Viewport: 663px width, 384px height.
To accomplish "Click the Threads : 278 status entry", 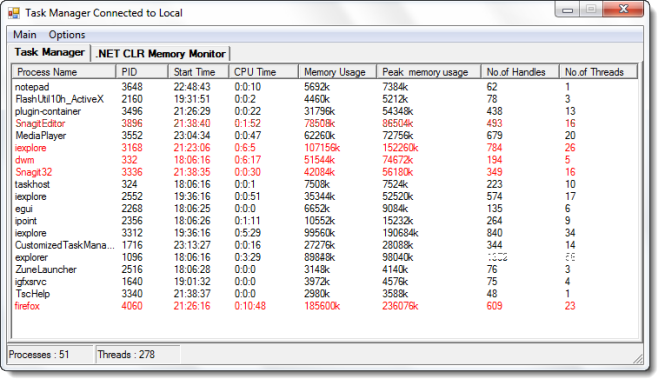I will tap(138, 354).
